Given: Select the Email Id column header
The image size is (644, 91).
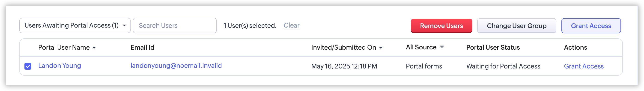Looking at the screenshot, I should click(x=142, y=47).
